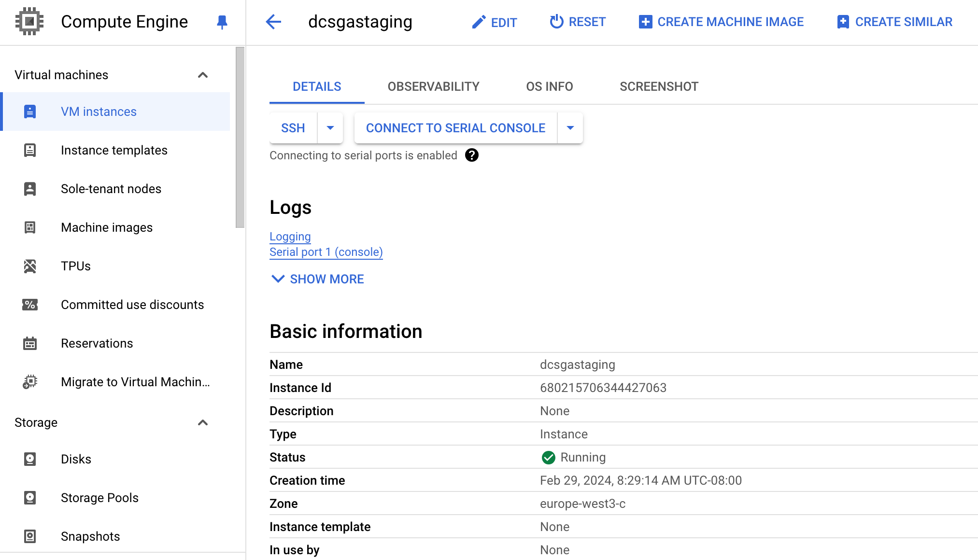The height and width of the screenshot is (560, 978).
Task: Click the Logging link under Logs
Action: [x=289, y=236]
